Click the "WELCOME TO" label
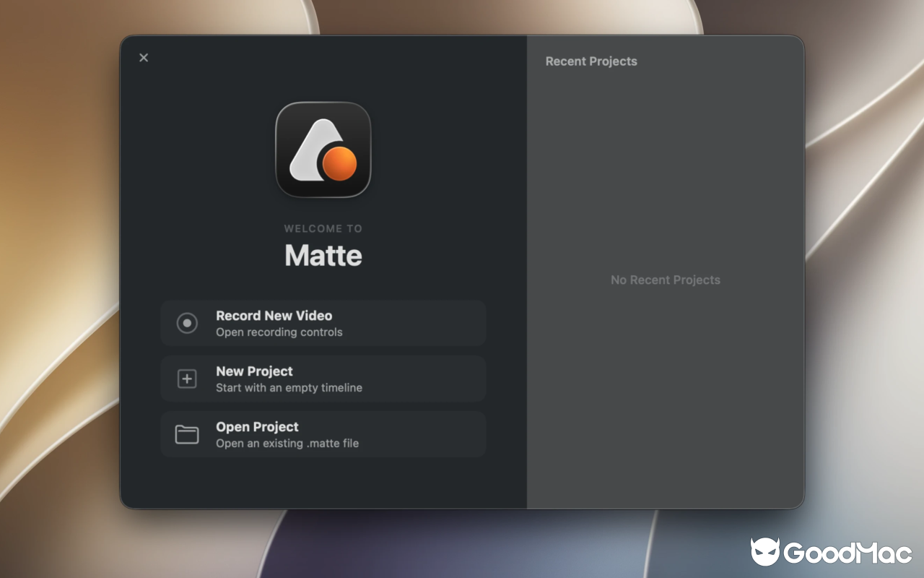The width and height of the screenshot is (924, 578). coord(323,228)
